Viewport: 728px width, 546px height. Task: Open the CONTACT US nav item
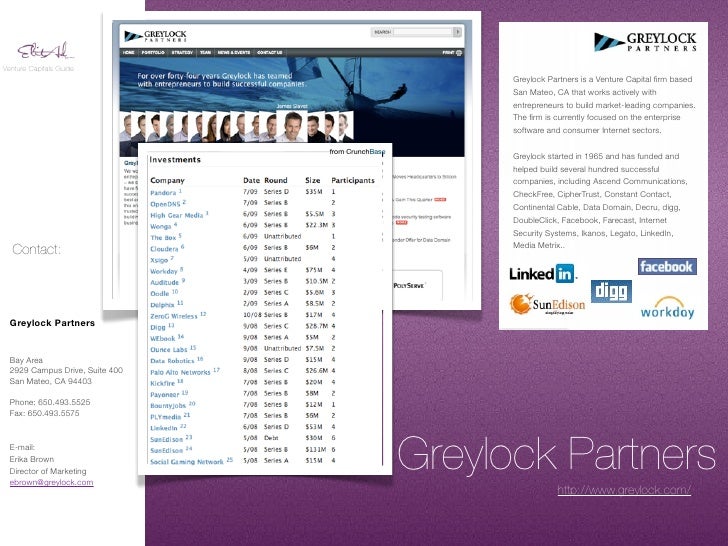click(x=269, y=52)
